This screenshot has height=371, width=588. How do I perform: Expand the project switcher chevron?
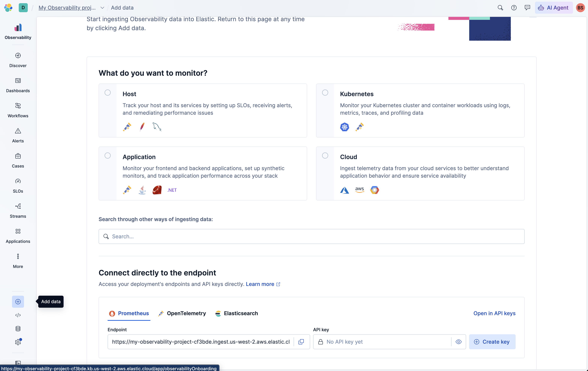click(102, 8)
